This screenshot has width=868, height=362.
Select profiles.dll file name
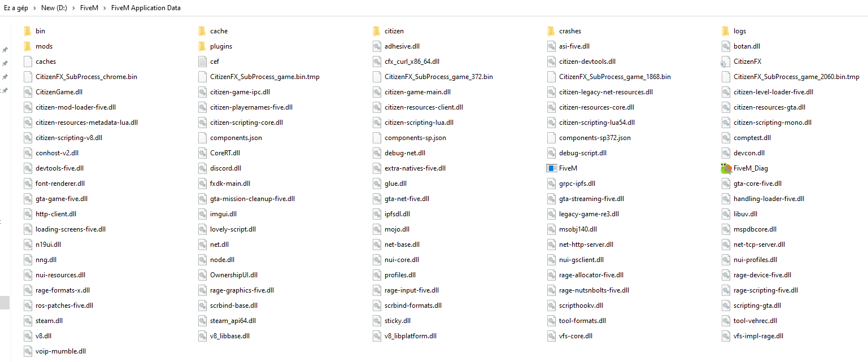400,275
